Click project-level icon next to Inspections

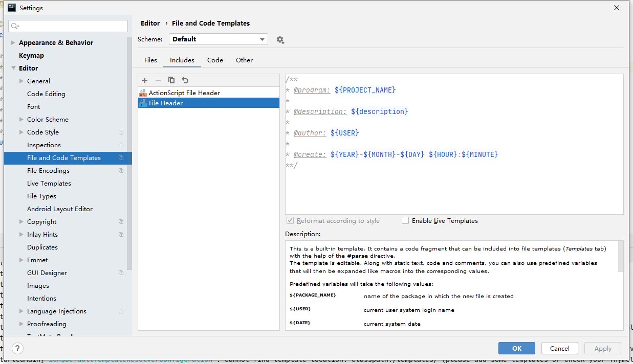click(121, 145)
